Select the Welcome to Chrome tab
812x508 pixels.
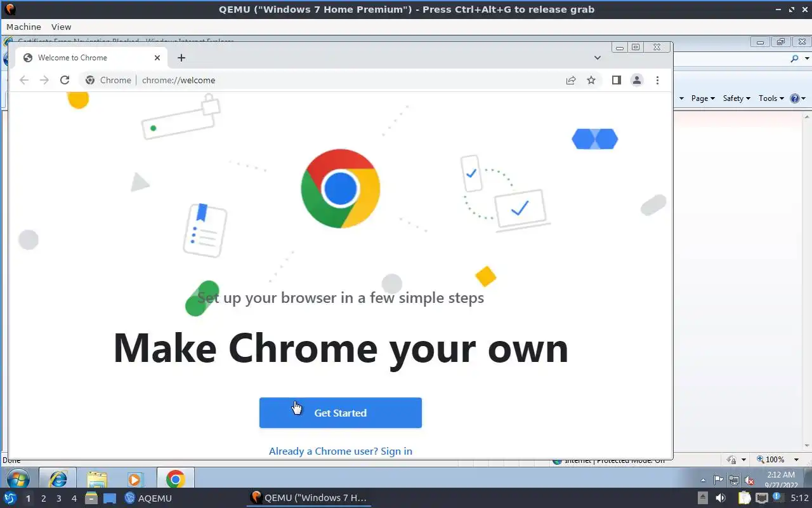91,58
